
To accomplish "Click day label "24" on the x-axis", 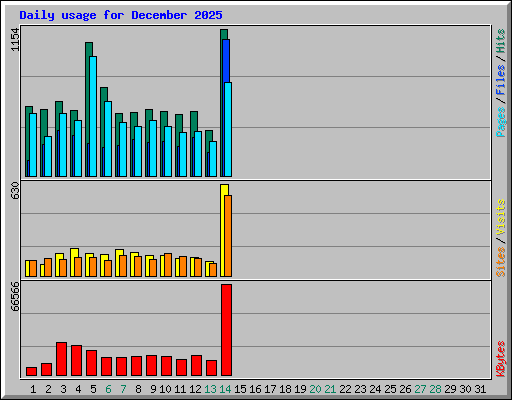I will [375, 389].
